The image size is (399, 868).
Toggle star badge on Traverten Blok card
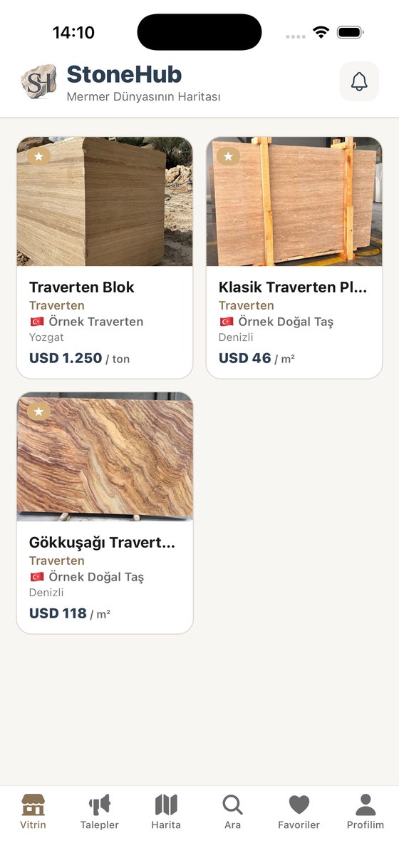pyautogui.click(x=38, y=156)
